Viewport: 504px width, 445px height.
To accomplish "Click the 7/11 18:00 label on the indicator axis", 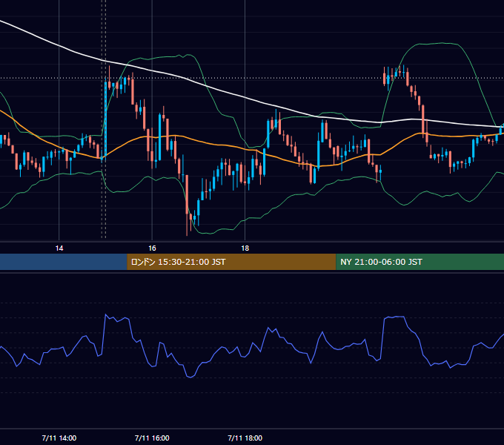I will click(245, 438).
